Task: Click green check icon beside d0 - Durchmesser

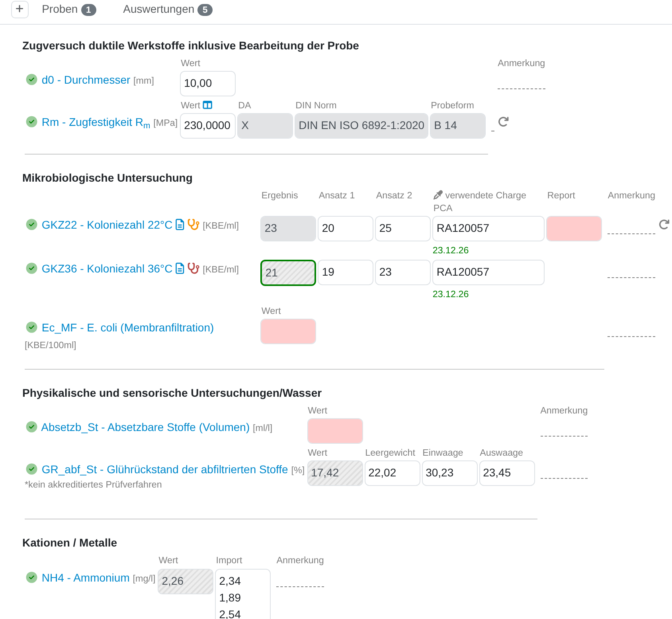Action: [x=31, y=80]
